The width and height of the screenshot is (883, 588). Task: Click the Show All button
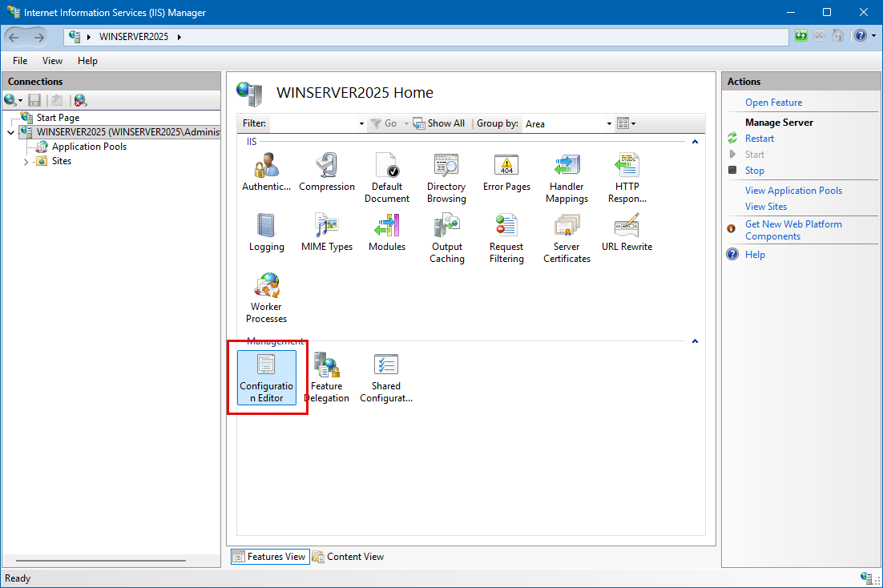coord(439,123)
